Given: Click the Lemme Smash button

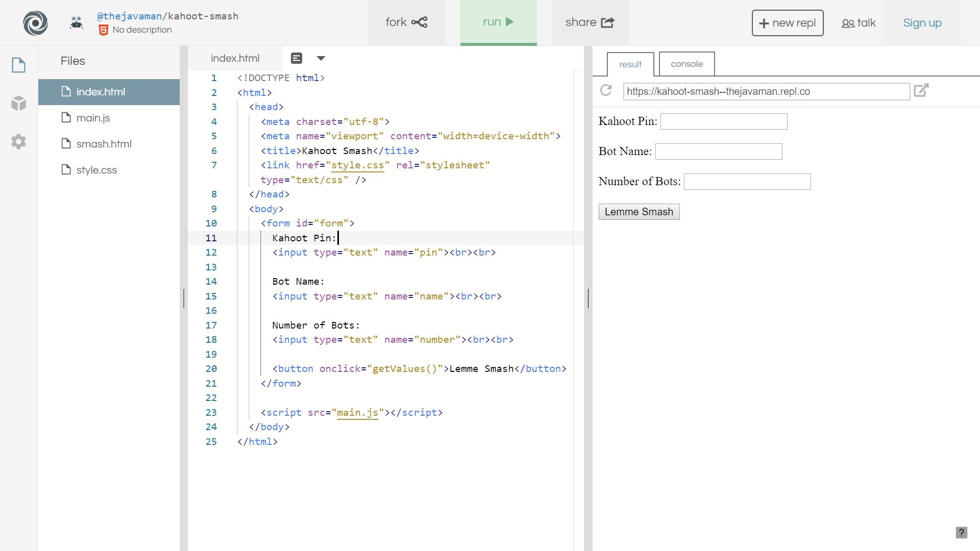Looking at the screenshot, I should point(639,212).
